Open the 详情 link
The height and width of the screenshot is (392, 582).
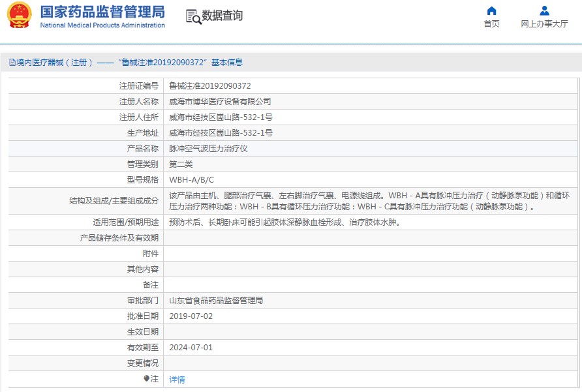pos(177,380)
